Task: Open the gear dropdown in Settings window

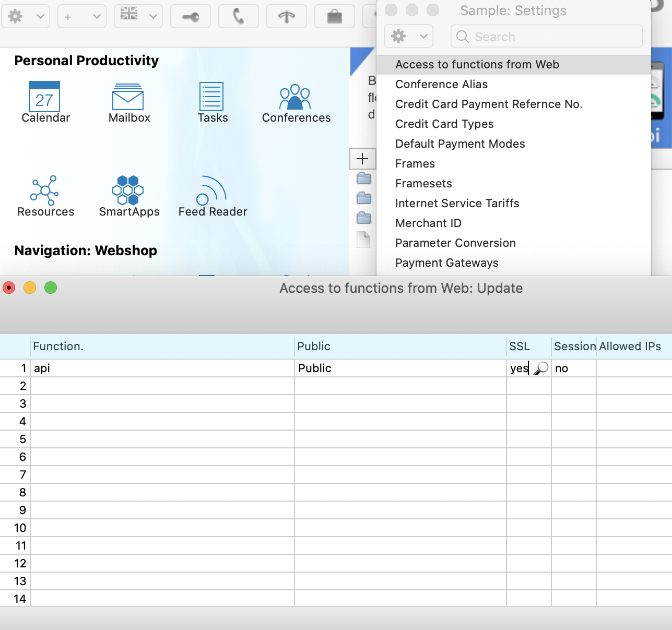Action: (409, 37)
